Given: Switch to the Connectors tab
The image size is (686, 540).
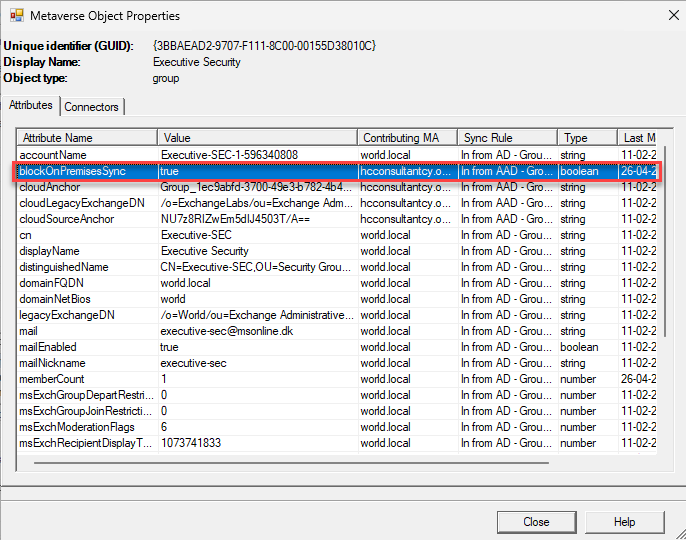Looking at the screenshot, I should pos(92,106).
